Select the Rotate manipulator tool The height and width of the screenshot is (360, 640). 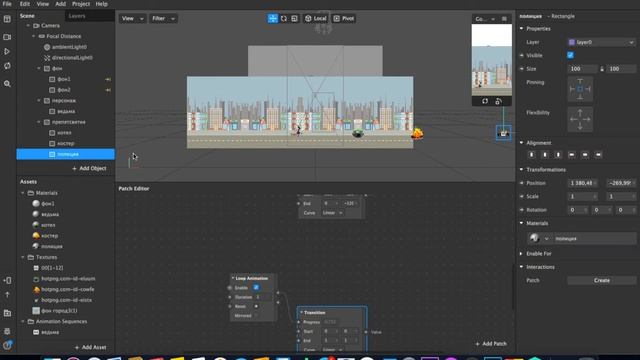[x=284, y=18]
